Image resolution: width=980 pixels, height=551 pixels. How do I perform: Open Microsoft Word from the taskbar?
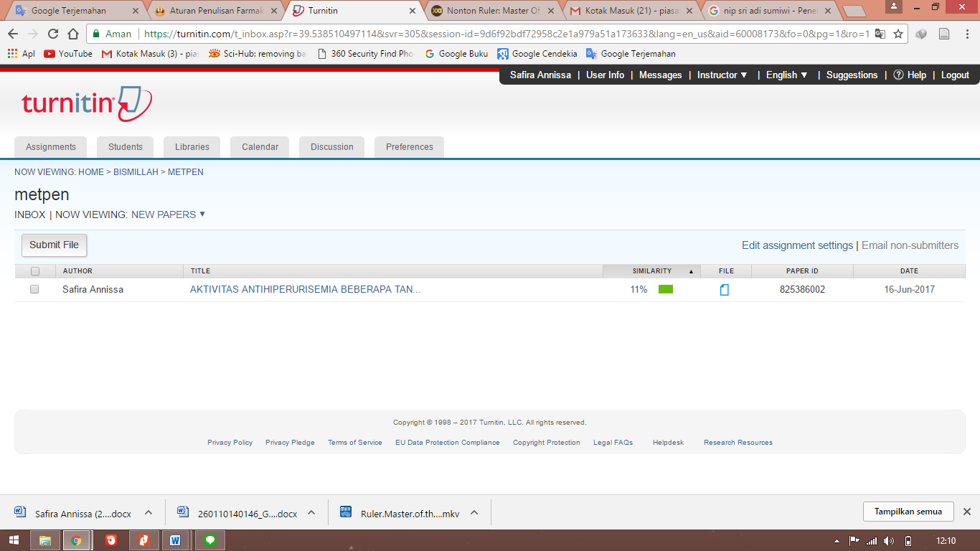[x=175, y=540]
